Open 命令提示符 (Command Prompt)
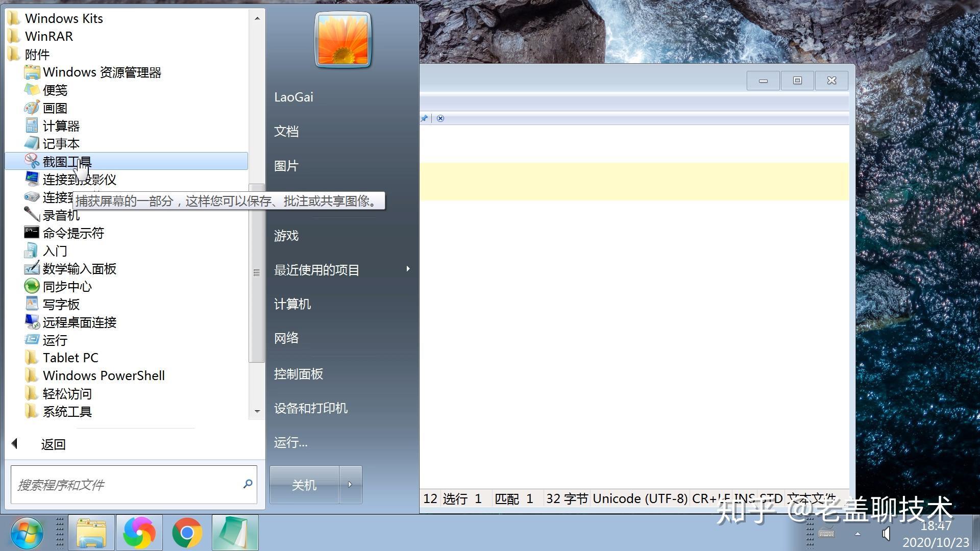This screenshot has height=551, width=980. coord(73,233)
